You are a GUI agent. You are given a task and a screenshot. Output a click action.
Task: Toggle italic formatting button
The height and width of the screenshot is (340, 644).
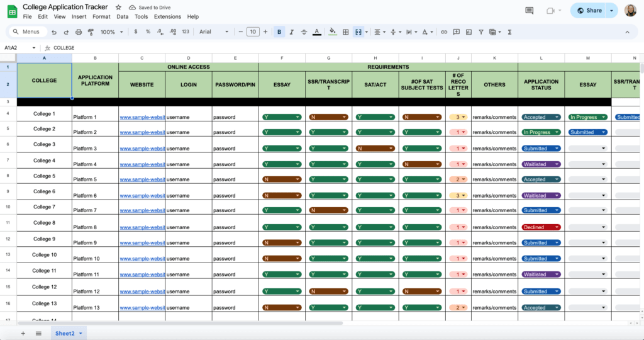pos(292,32)
